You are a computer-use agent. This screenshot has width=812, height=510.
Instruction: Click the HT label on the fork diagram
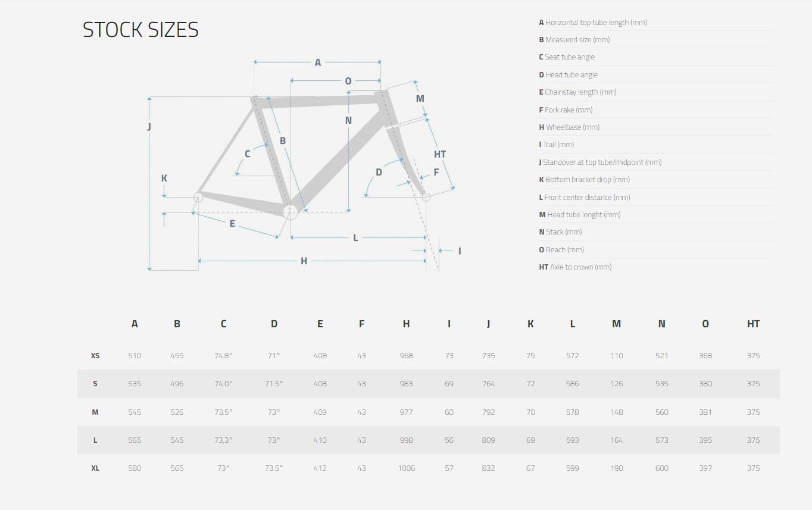[x=440, y=154]
